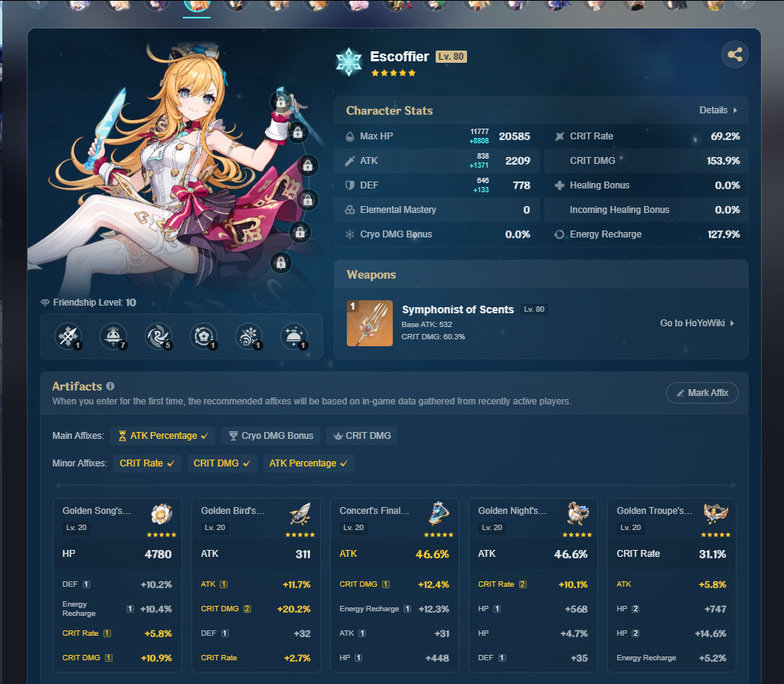784x684 pixels.
Task: Click the share icon at the card's corner
Action: pos(734,54)
